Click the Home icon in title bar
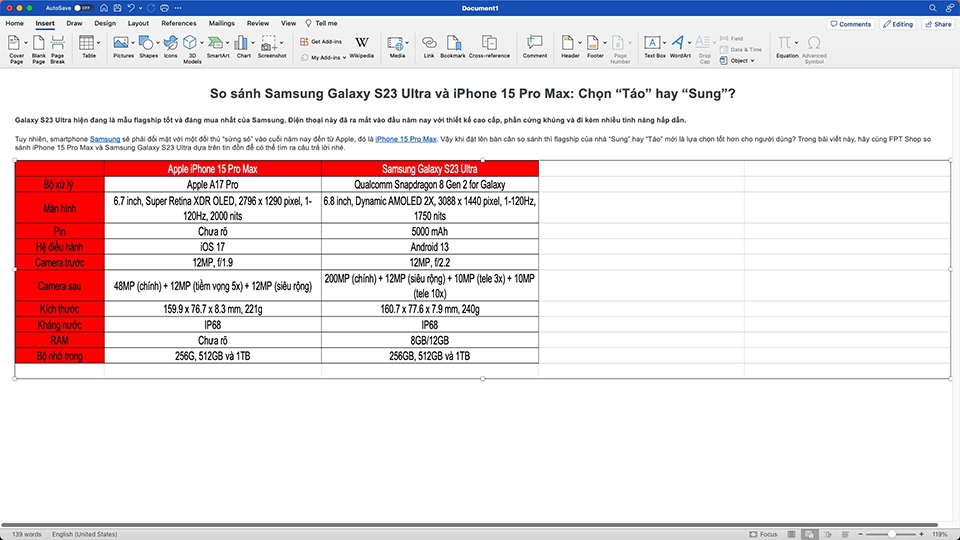 104,8
